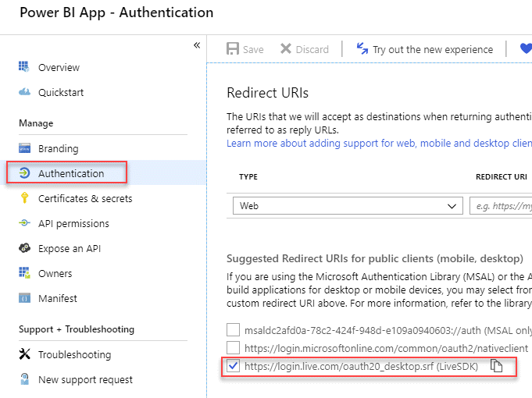Click the Branding www icon
Viewport: 532px width, 398px height.
click(24, 148)
